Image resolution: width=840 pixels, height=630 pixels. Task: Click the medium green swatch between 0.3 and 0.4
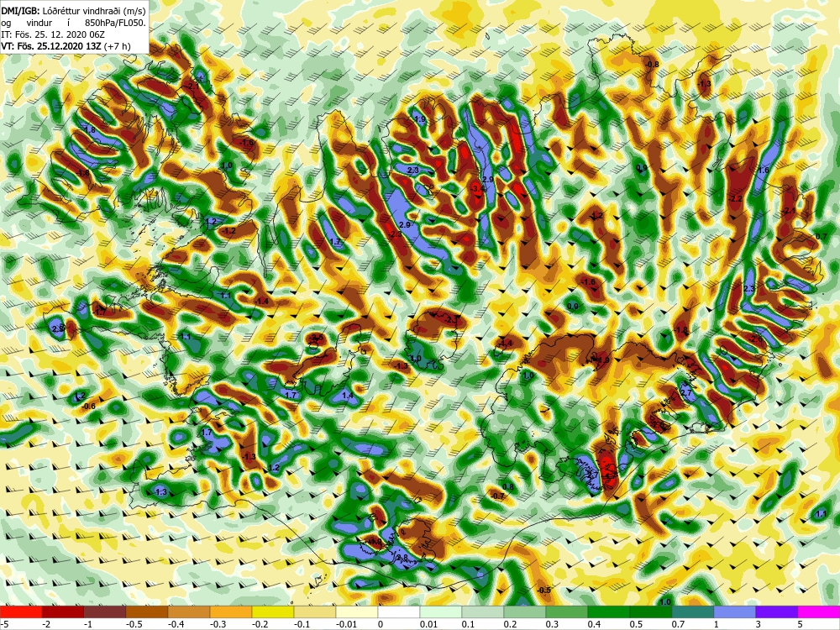[x=567, y=612]
